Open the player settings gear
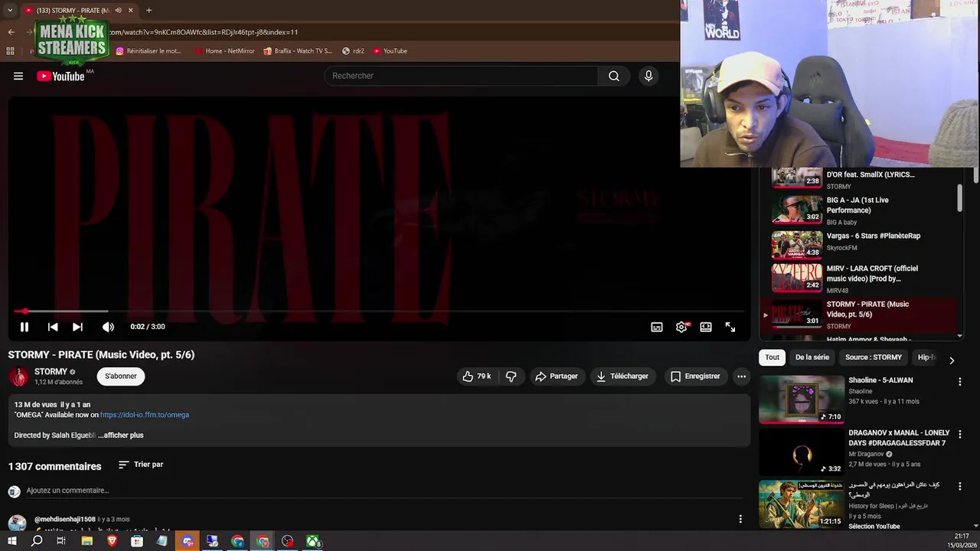 click(681, 327)
